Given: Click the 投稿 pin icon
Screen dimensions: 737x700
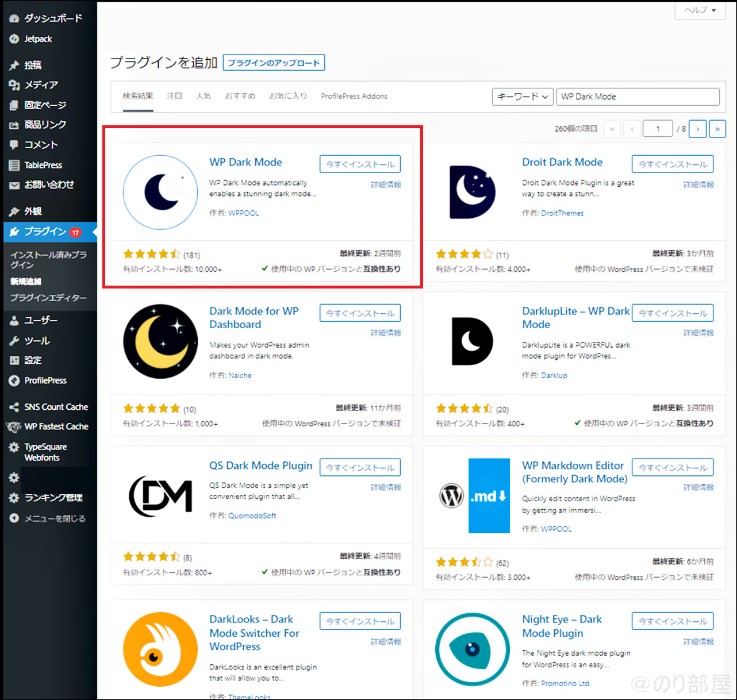Looking at the screenshot, I should click(x=14, y=66).
